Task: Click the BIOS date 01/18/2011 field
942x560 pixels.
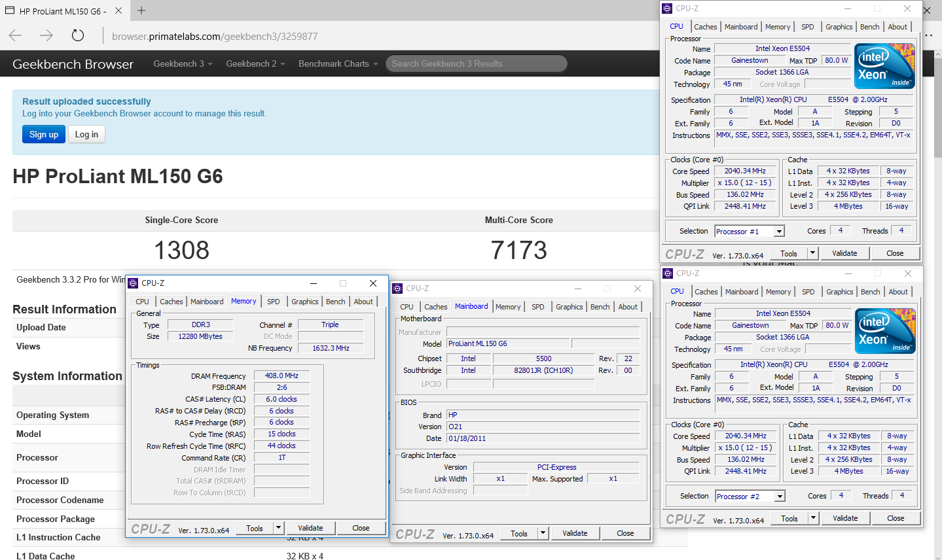Action: tap(543, 438)
